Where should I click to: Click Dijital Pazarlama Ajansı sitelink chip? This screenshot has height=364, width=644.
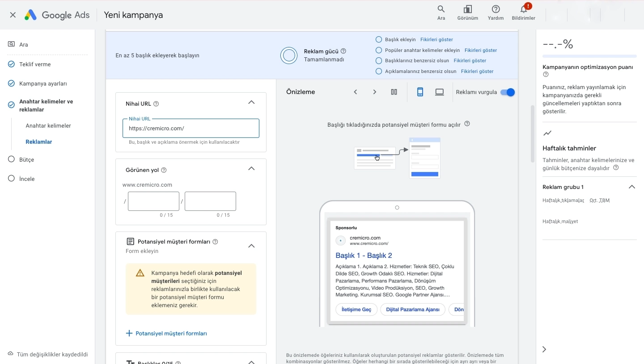(413, 309)
